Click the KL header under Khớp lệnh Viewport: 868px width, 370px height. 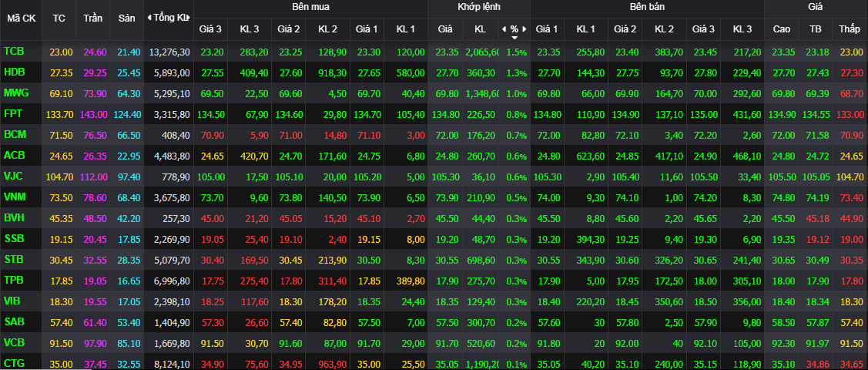tap(480, 29)
